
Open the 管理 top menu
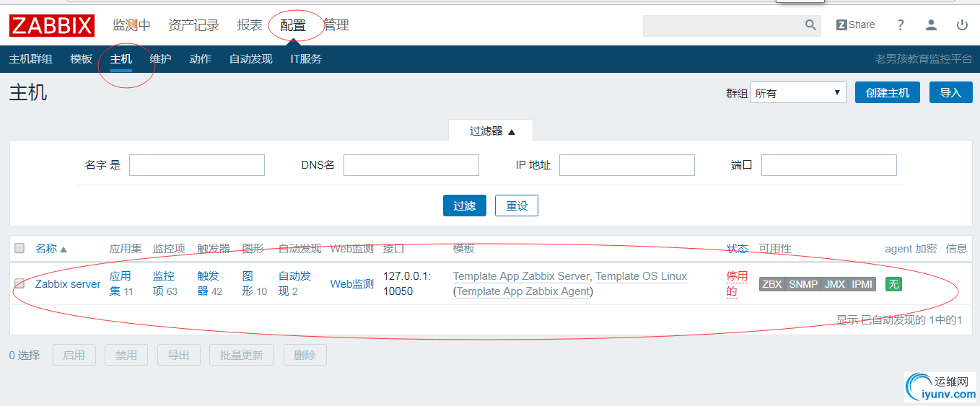point(336,25)
